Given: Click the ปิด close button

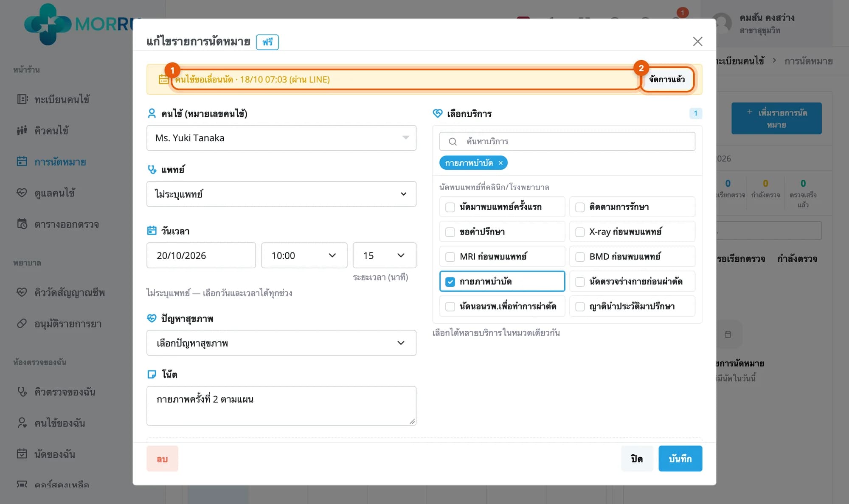Looking at the screenshot, I should point(637,459).
